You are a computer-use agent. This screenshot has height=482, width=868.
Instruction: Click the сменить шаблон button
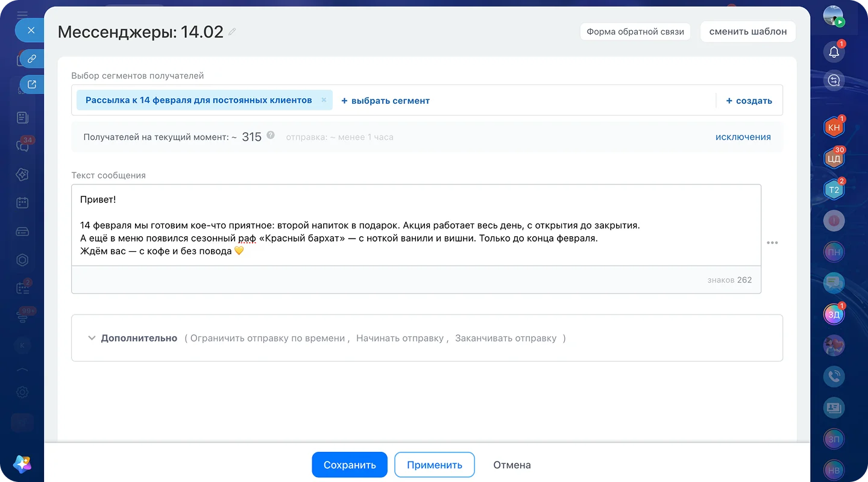(748, 31)
